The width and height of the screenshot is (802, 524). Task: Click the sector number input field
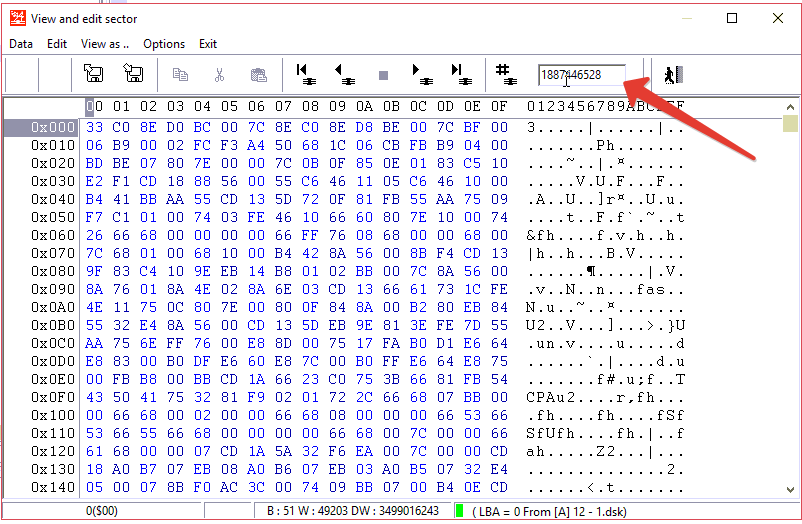pos(582,75)
